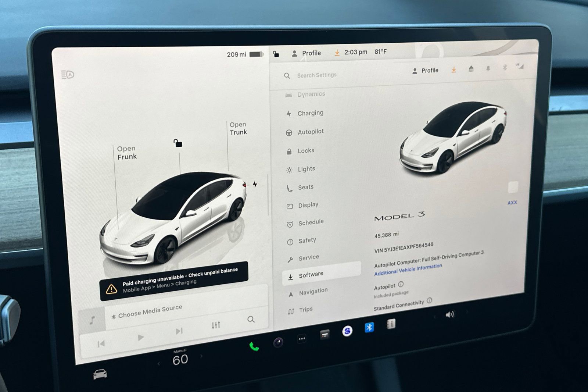Open the Navigation settings tab

[x=313, y=291]
